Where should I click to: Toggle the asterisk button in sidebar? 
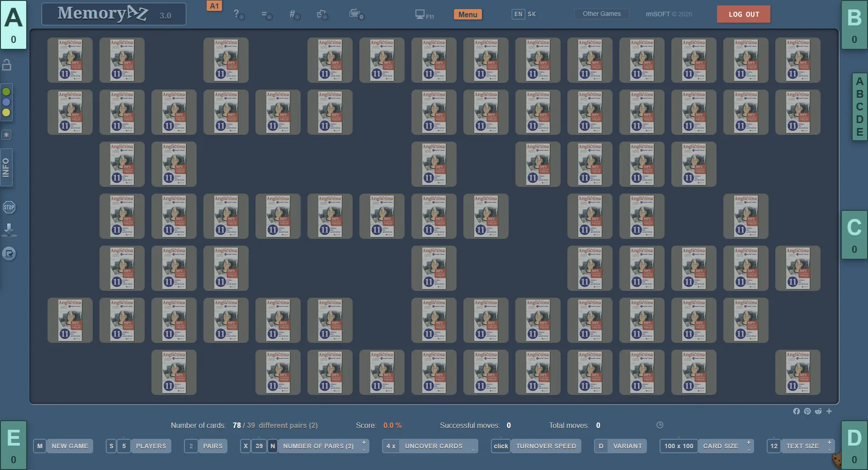(6, 135)
